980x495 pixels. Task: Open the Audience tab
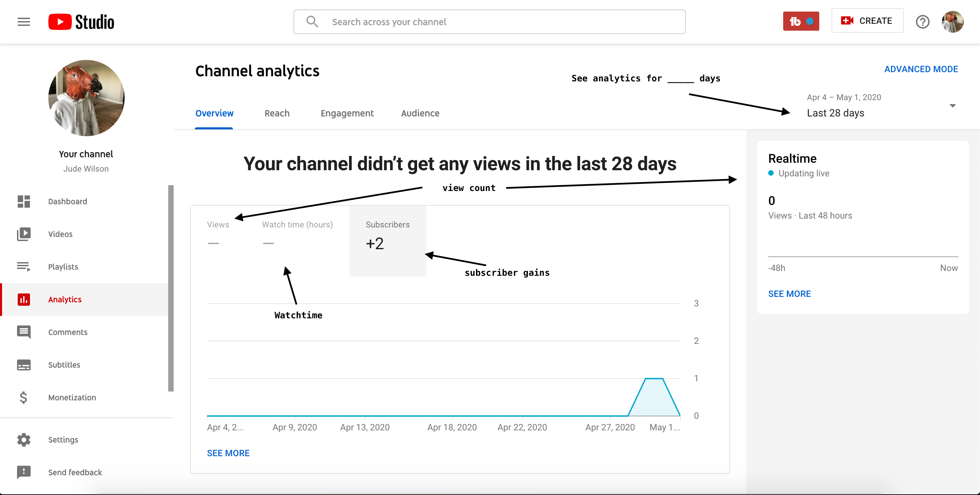click(x=420, y=113)
